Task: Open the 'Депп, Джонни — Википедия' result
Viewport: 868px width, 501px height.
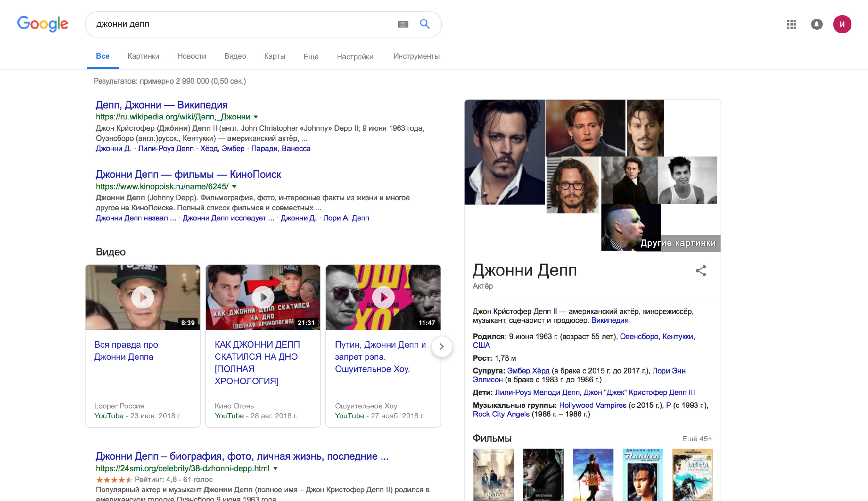Action: (x=162, y=105)
